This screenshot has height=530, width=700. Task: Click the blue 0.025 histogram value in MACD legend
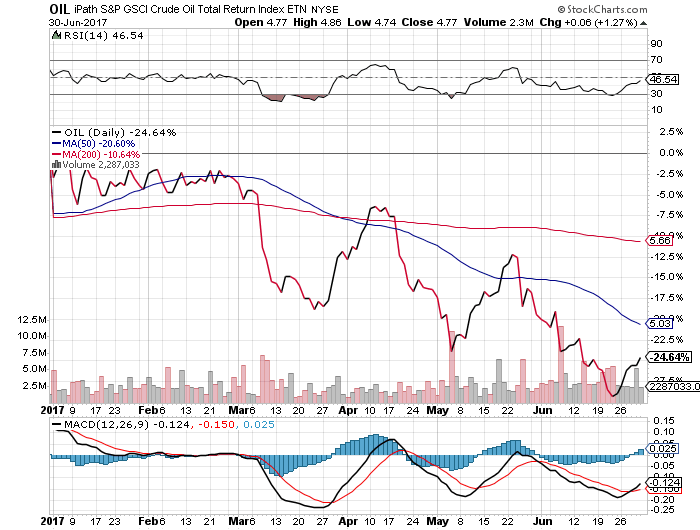click(x=259, y=424)
